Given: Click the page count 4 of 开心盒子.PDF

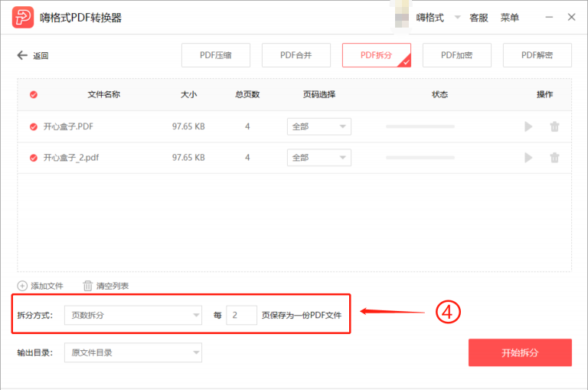Looking at the screenshot, I should pyautogui.click(x=247, y=126).
